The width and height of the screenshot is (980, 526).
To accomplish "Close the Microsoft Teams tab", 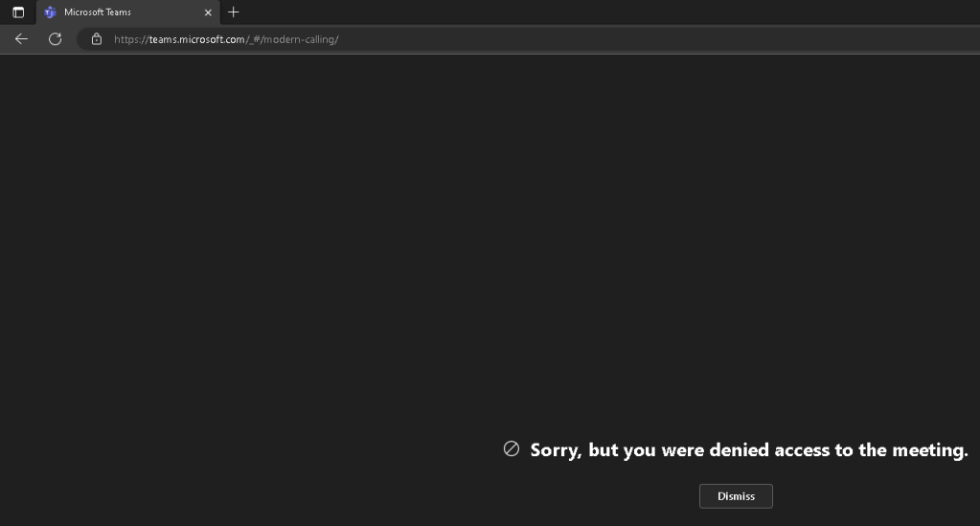I will [208, 12].
